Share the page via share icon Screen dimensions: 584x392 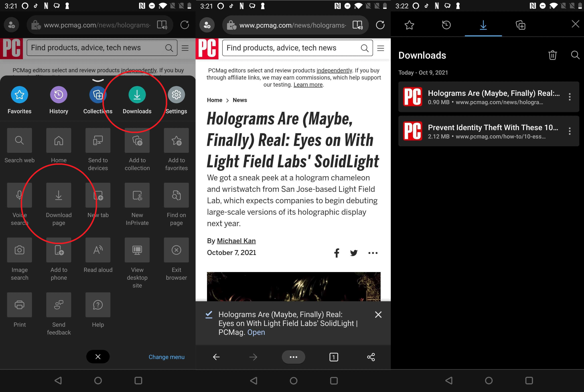371,357
